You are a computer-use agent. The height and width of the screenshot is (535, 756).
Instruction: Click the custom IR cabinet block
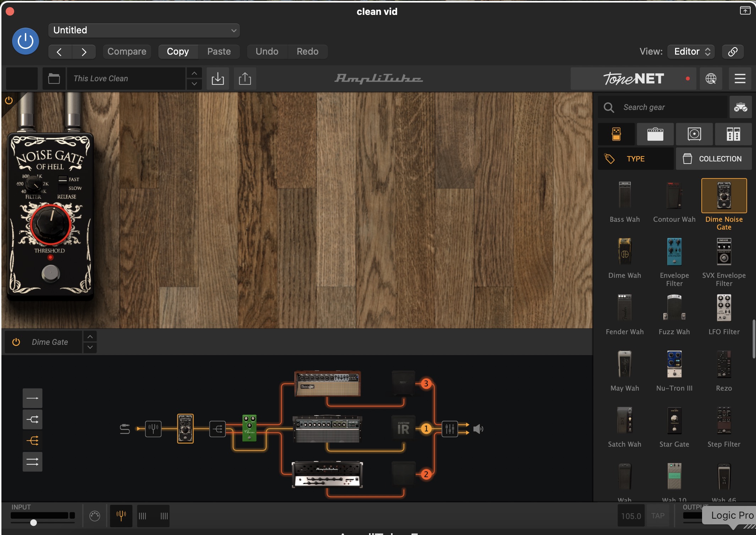tap(404, 428)
